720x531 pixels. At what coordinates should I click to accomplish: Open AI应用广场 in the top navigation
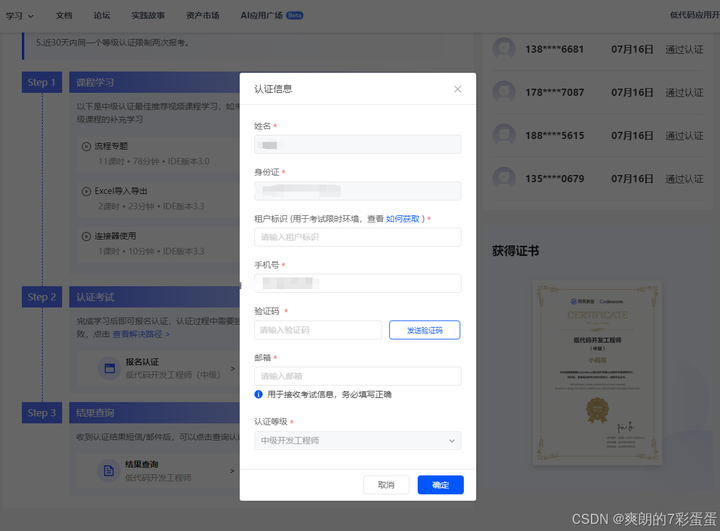coord(262,15)
